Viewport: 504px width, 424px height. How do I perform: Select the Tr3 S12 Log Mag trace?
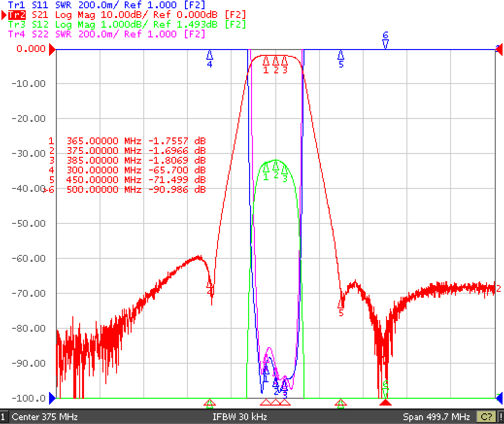127,24
